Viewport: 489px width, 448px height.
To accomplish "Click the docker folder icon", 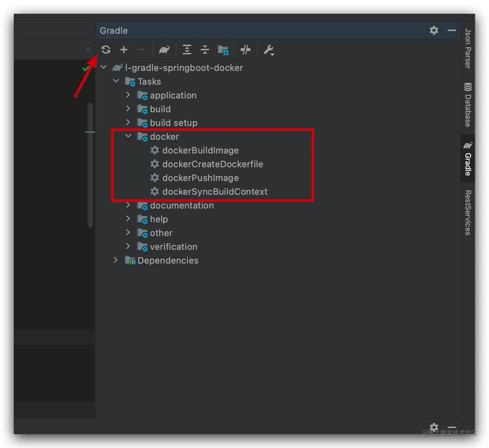I will 142,137.
